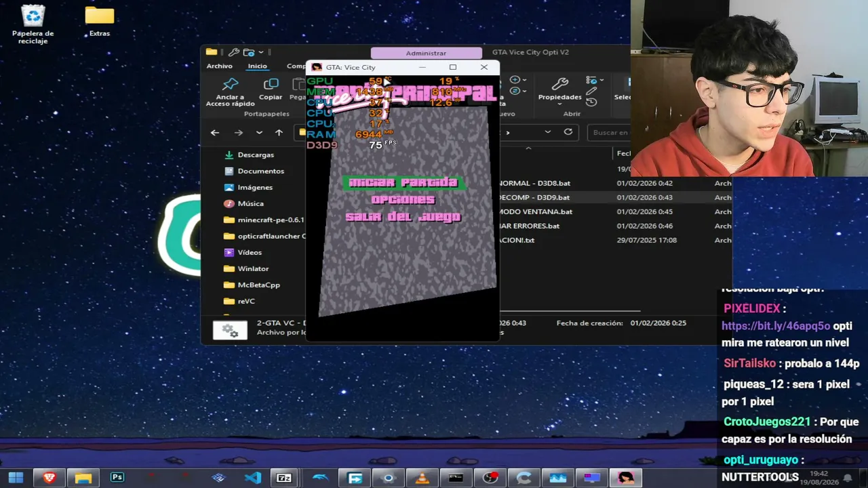Launch Photoshop from the taskbar
Viewport: 868px width, 488px height.
click(117, 478)
